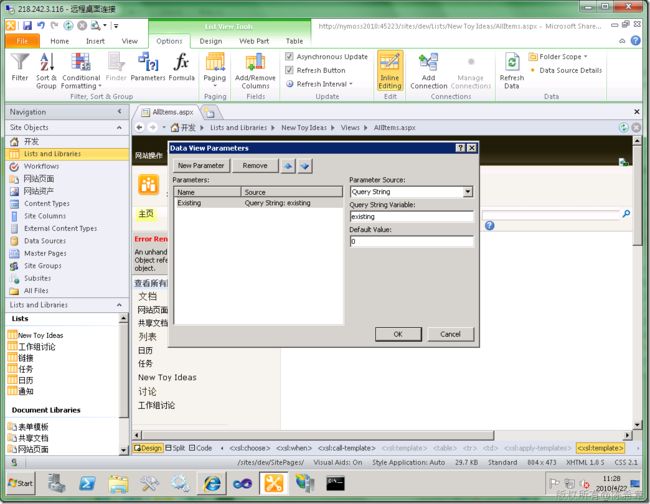Move parameter down arrow icon

305,166
